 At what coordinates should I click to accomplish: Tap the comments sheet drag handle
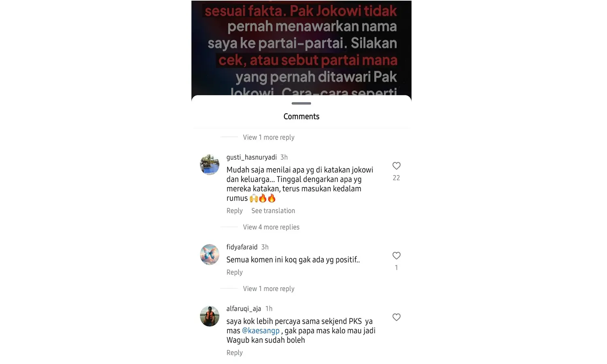(x=301, y=104)
